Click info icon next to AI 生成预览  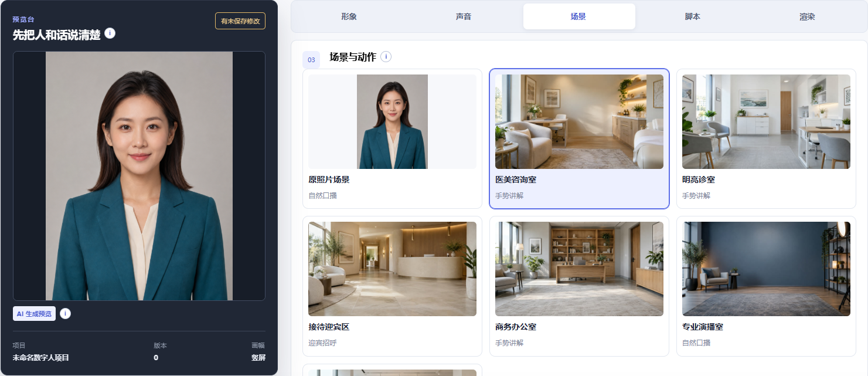pyautogui.click(x=65, y=313)
